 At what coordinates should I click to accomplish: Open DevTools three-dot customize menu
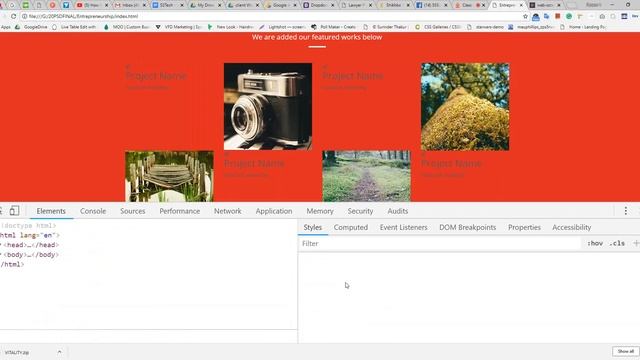[625, 211]
